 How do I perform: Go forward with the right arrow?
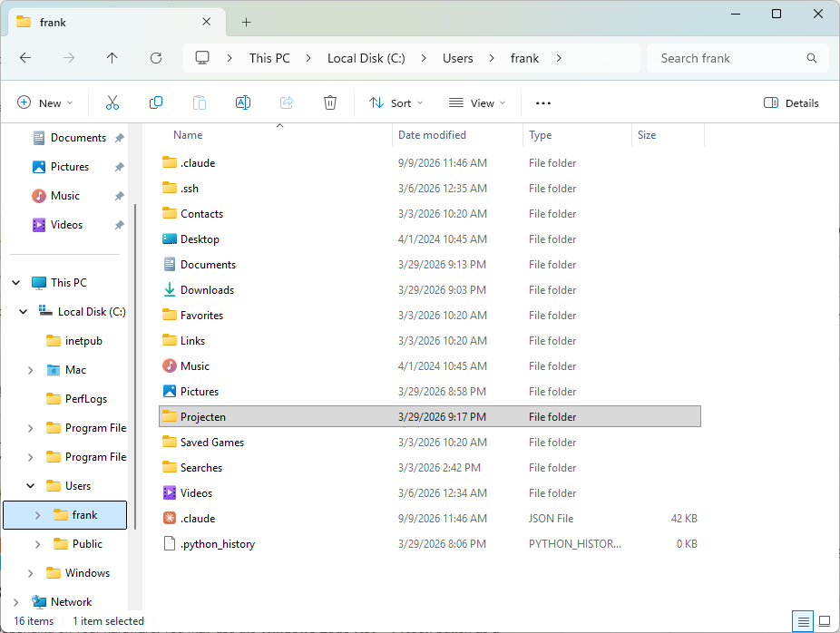69,58
